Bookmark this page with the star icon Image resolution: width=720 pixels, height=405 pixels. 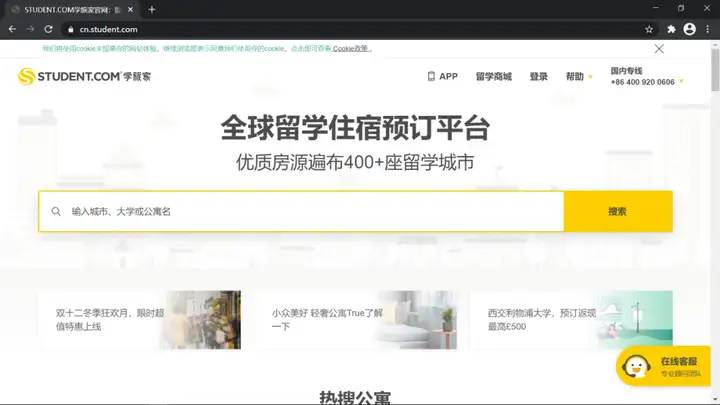[x=649, y=29]
